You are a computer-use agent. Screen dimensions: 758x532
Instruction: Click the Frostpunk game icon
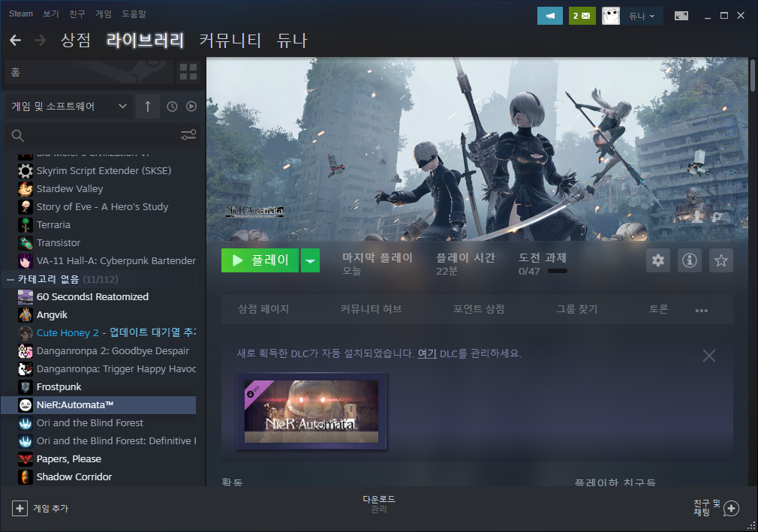pos(25,386)
